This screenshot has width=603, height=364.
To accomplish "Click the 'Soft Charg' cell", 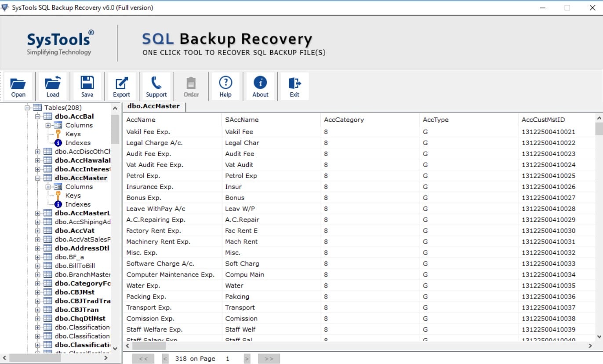I will pos(272,264).
